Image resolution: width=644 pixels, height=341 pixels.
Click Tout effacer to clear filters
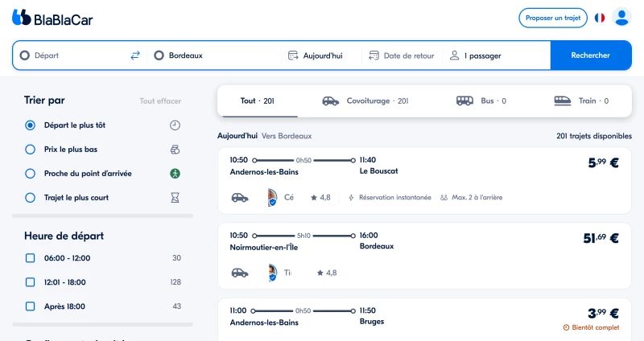click(x=160, y=101)
